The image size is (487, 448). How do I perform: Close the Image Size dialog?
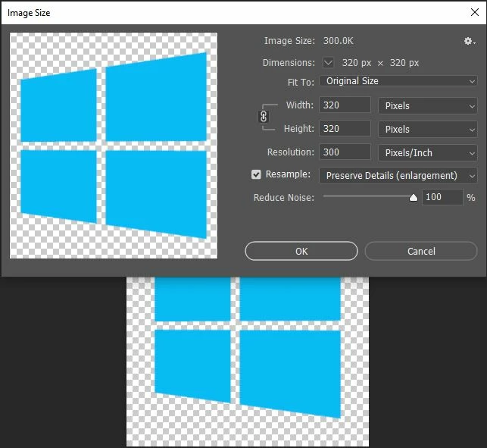tap(475, 12)
